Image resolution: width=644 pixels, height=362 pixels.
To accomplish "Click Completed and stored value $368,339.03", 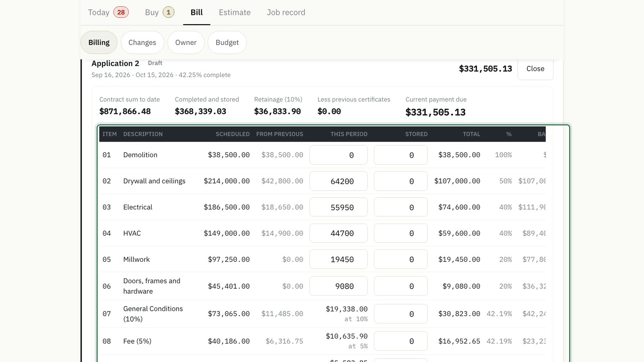I will point(200,111).
